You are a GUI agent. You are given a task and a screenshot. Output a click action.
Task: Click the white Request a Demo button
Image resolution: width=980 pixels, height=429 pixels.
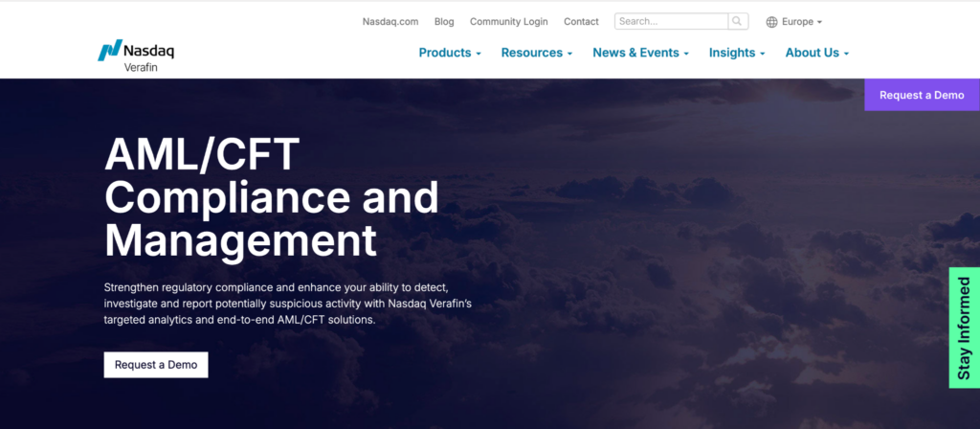pyautogui.click(x=156, y=365)
